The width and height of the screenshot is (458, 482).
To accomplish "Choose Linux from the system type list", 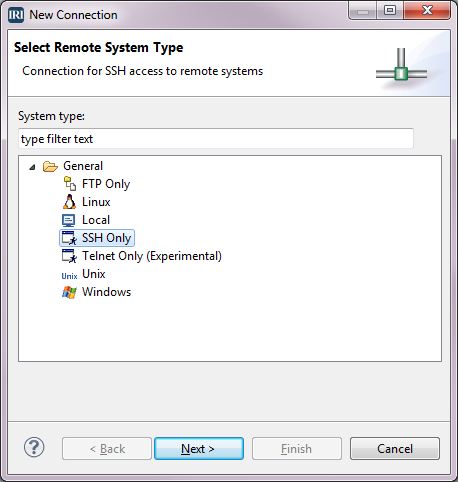I will 96,202.
